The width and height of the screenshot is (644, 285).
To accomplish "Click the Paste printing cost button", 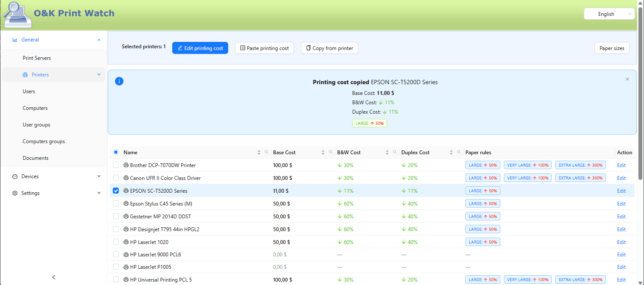I will [x=265, y=48].
